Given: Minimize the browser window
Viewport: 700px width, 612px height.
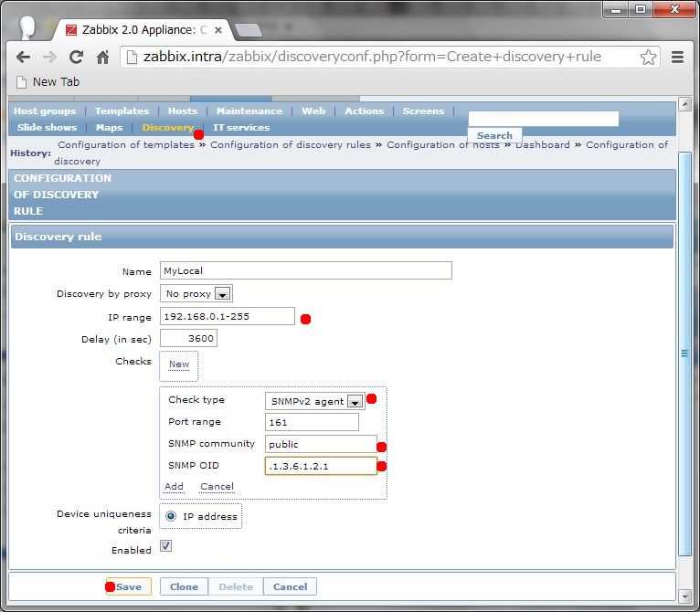Looking at the screenshot, I should click(616, 9).
